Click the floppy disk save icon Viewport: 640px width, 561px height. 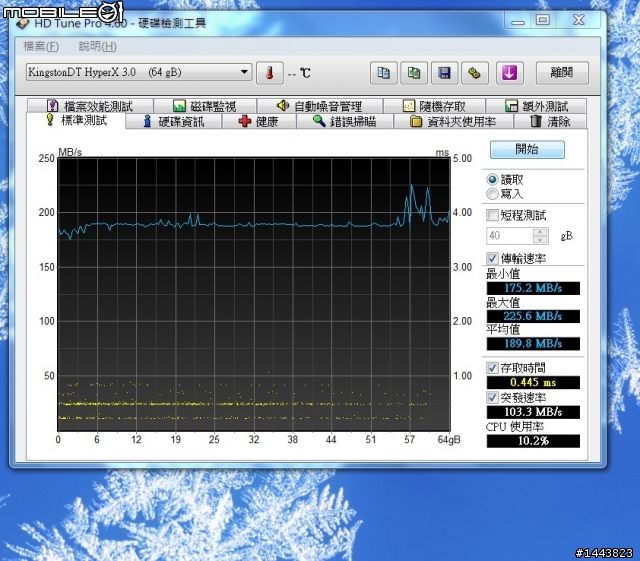(x=444, y=73)
